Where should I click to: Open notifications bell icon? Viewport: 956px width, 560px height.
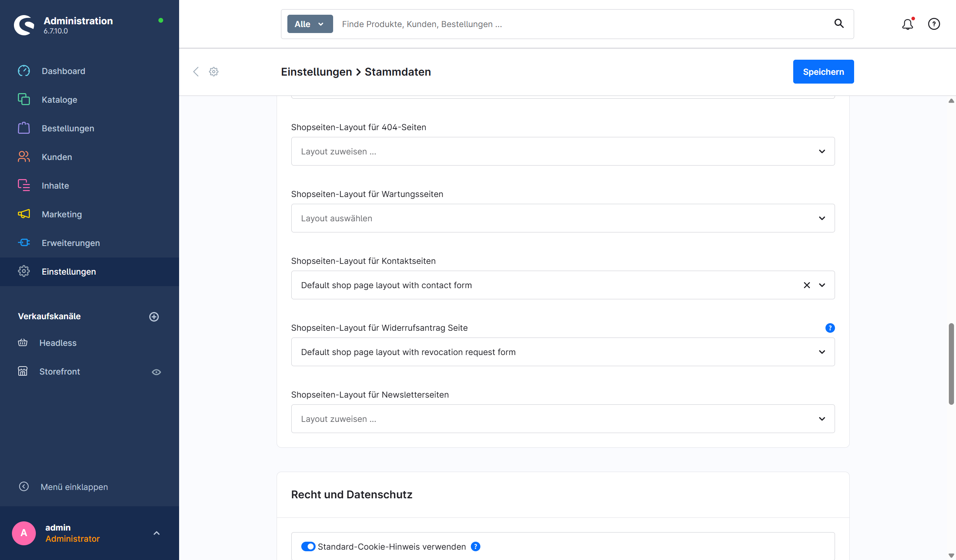[x=908, y=24]
